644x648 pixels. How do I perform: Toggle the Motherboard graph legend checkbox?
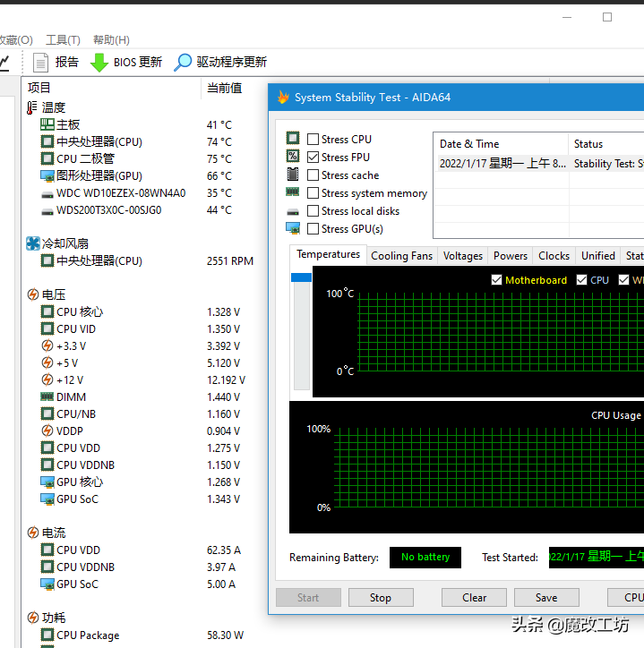pyautogui.click(x=496, y=280)
